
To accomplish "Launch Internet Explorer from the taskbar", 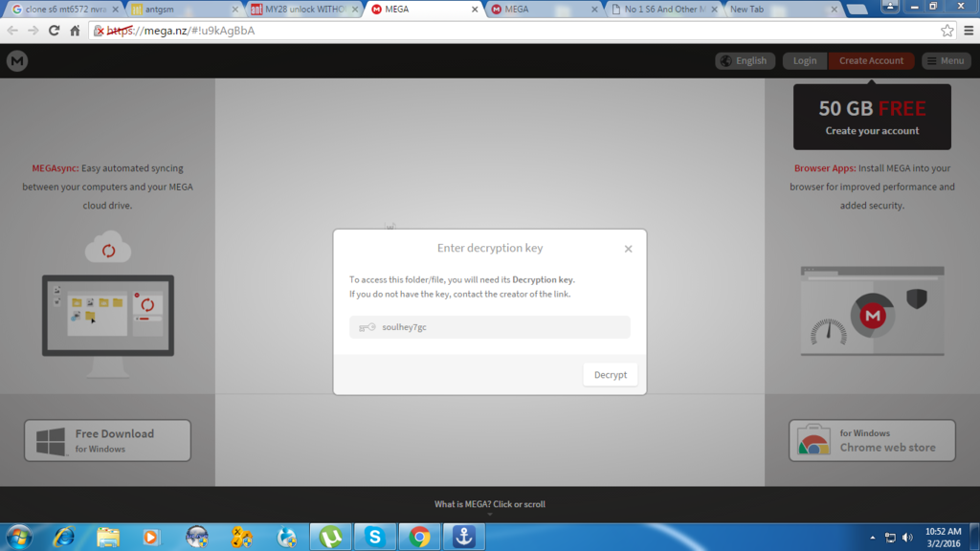I will [x=64, y=538].
